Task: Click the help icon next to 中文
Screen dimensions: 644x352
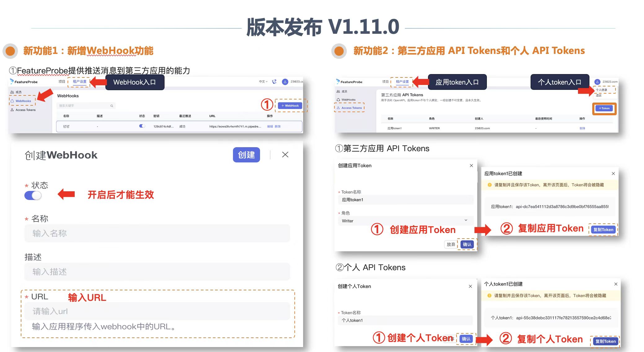Action: point(274,81)
